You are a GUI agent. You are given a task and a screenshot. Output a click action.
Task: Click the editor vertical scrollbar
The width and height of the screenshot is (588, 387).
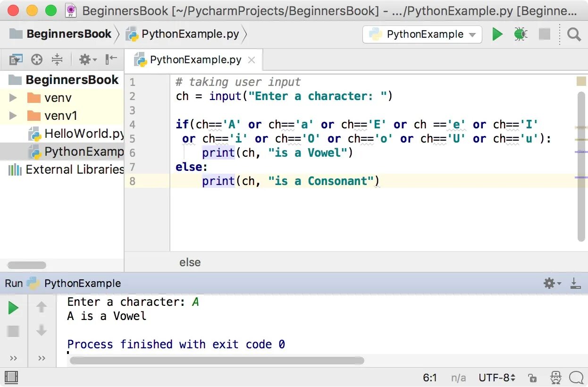coord(581,166)
